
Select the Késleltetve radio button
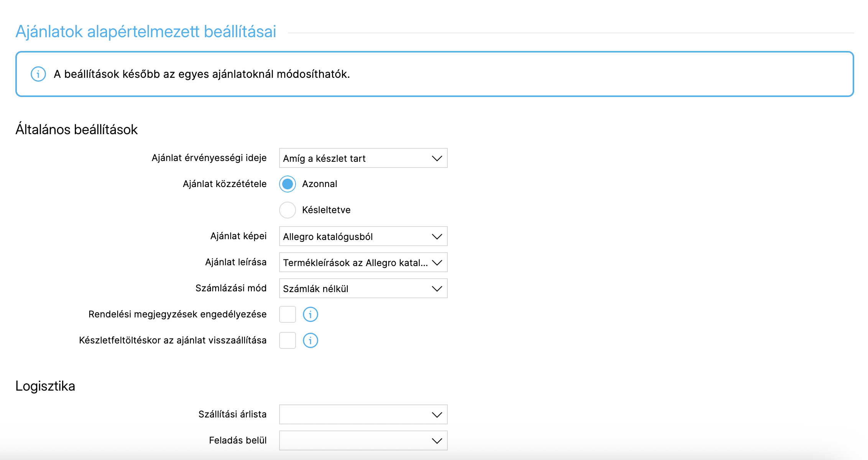[x=288, y=210]
